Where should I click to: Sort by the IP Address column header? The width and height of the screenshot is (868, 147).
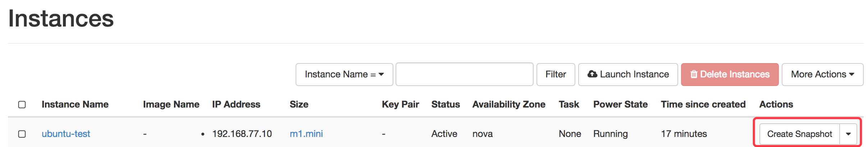pos(236,104)
